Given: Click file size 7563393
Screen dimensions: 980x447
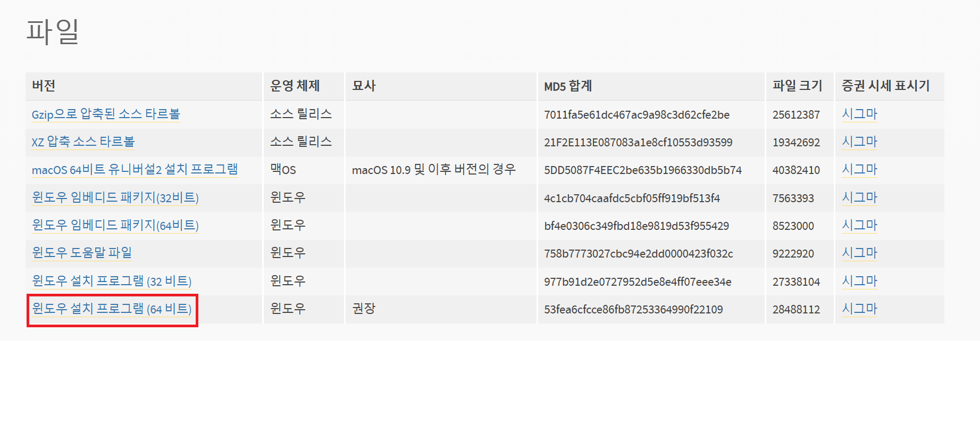Looking at the screenshot, I should click(793, 198).
